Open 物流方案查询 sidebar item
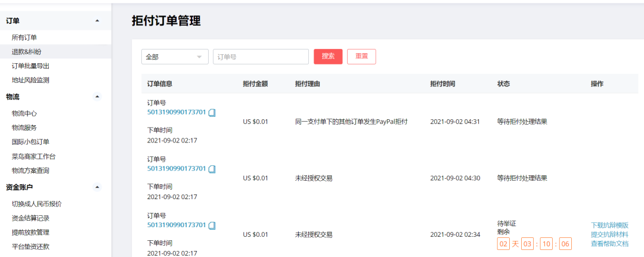644x257 pixels. click(x=31, y=171)
